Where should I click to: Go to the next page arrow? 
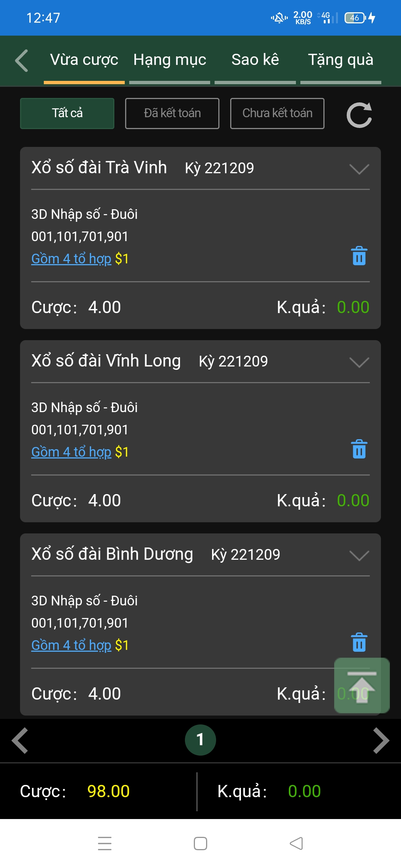[x=381, y=741]
